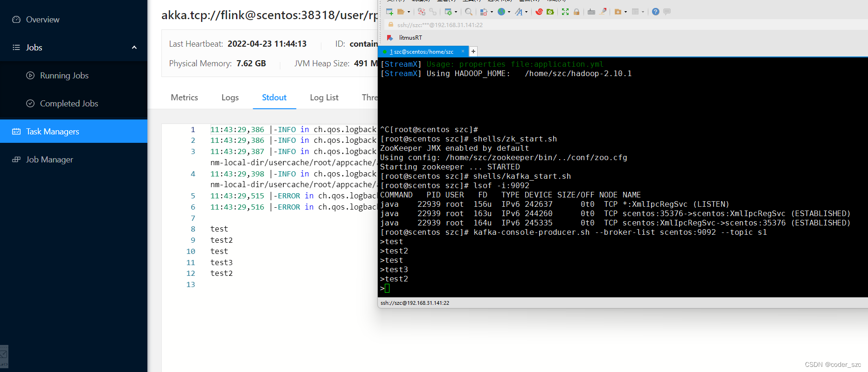868x372 pixels.
Task: Select the Stdout tab
Action: (274, 98)
